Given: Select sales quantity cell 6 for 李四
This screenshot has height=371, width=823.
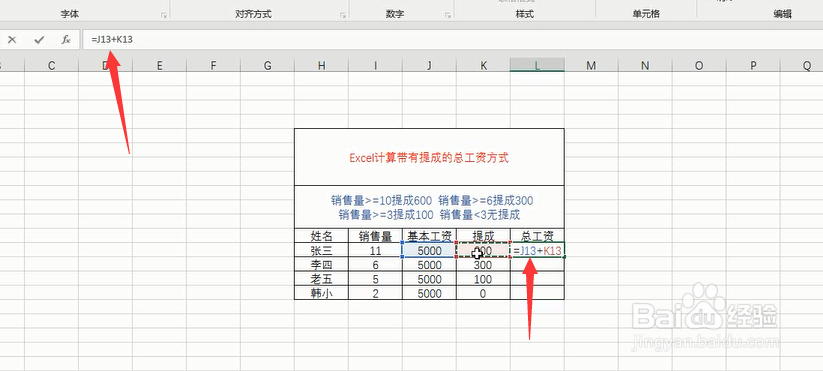Looking at the screenshot, I should (x=375, y=264).
